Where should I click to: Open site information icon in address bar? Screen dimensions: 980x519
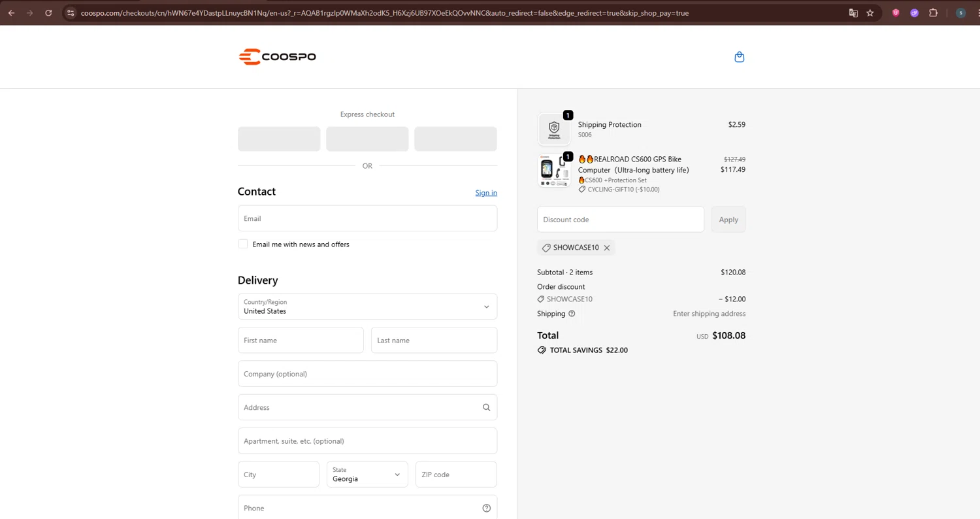tap(71, 12)
